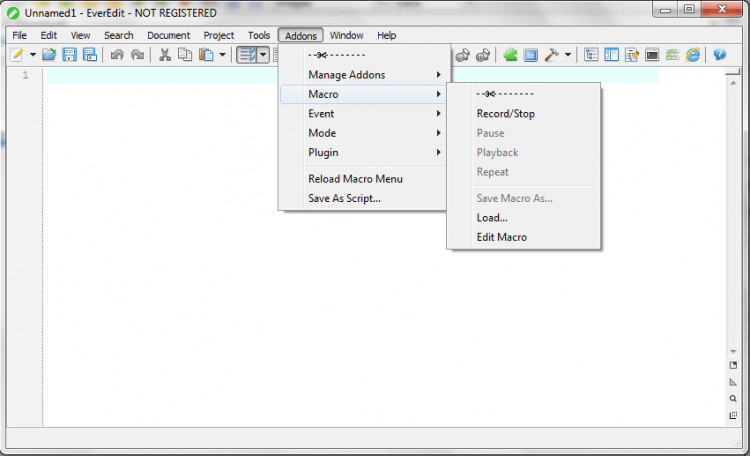Click the Cut scissors icon
This screenshot has height=456, width=750.
pyautogui.click(x=165, y=55)
